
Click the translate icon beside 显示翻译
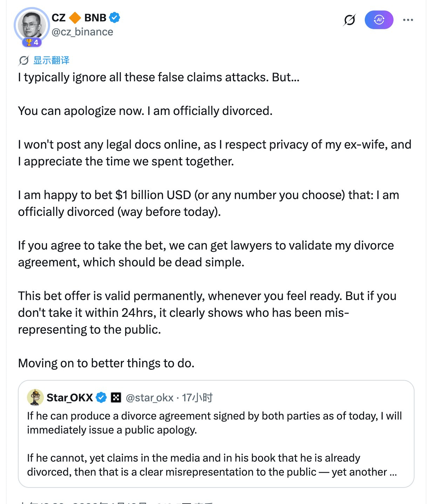[x=23, y=61]
